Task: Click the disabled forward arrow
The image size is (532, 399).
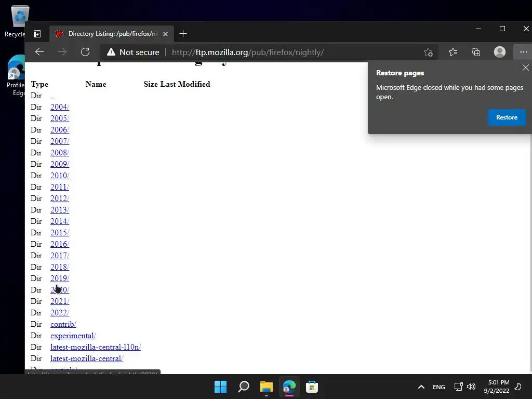Action: pyautogui.click(x=62, y=52)
